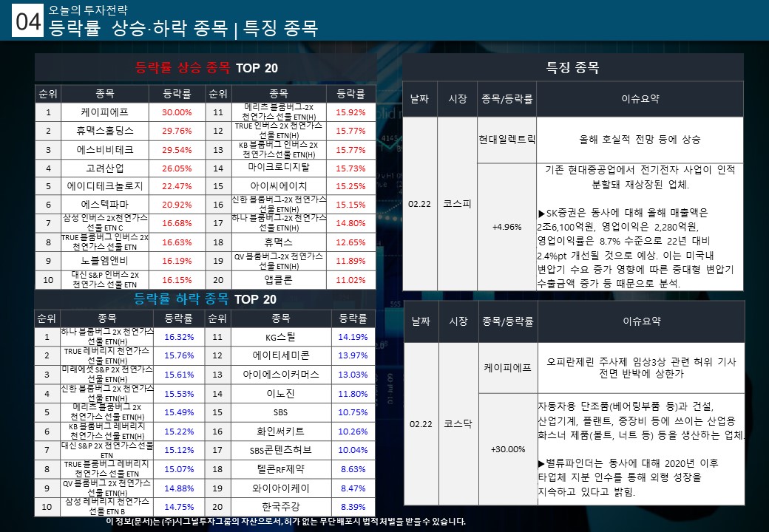Select the 8.63% rate

[353, 468]
